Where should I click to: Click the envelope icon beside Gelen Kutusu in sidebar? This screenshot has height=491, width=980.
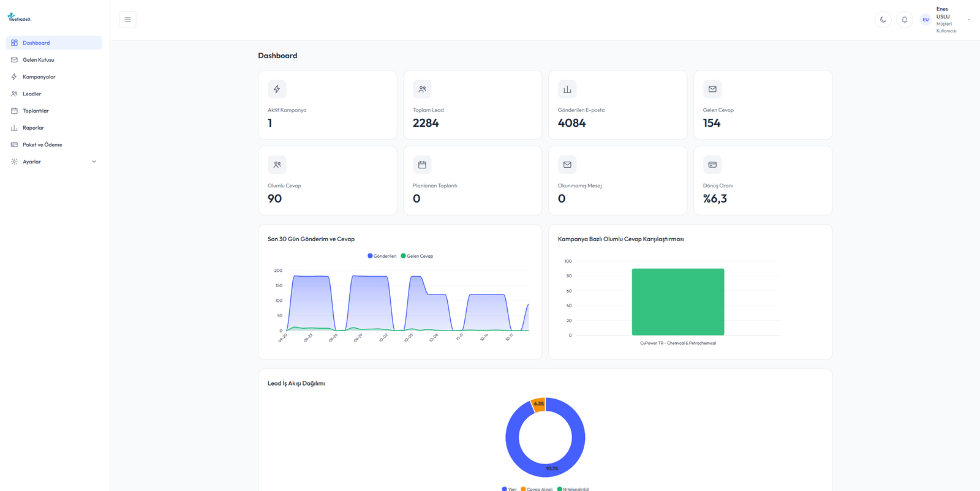pyautogui.click(x=14, y=60)
